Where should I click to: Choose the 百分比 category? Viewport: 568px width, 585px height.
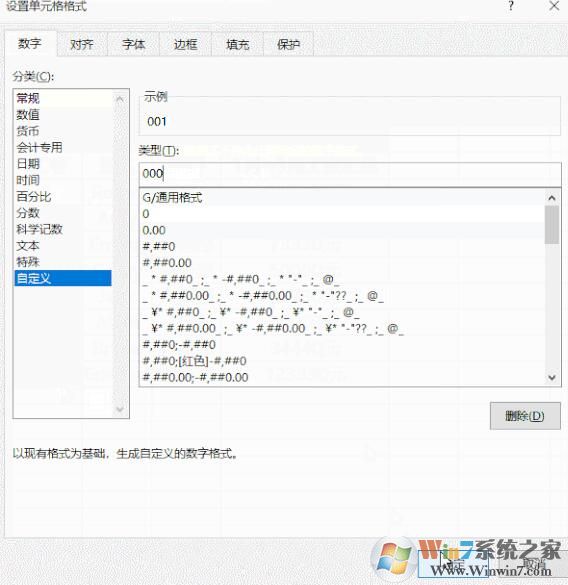pos(63,197)
